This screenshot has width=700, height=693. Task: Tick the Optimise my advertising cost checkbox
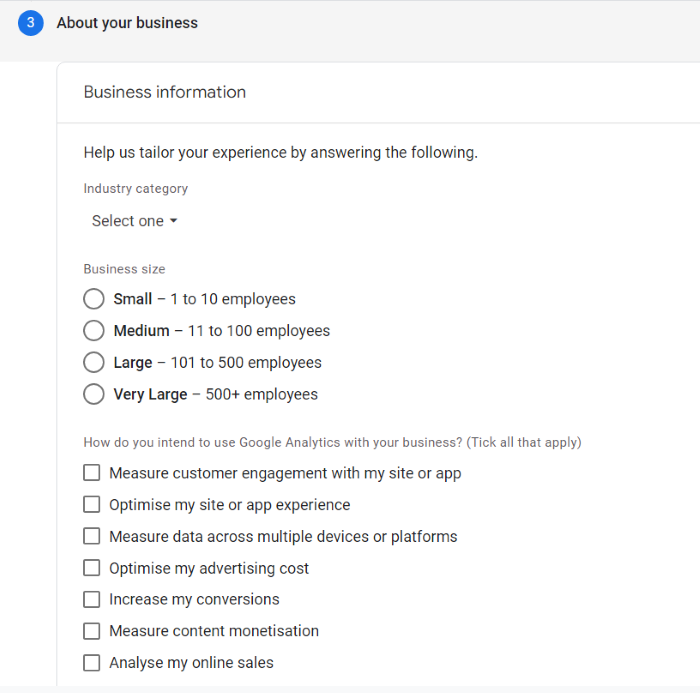click(92, 568)
